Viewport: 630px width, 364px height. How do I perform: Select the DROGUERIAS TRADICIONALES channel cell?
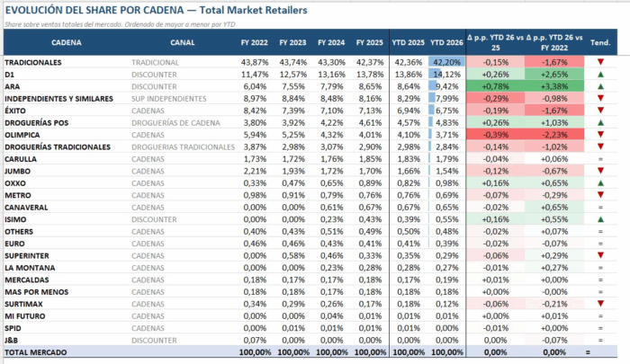point(183,146)
